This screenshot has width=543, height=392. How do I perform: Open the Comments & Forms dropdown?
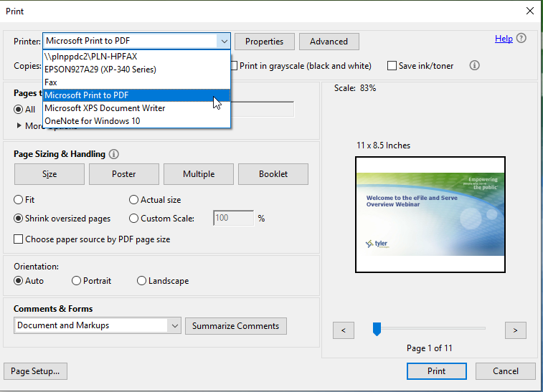(x=174, y=325)
